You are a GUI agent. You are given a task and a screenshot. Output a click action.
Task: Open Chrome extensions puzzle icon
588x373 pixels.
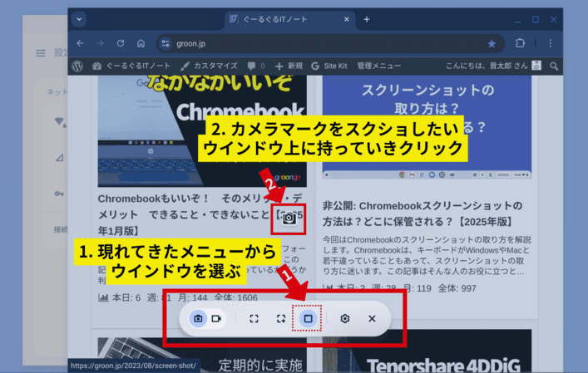click(520, 43)
